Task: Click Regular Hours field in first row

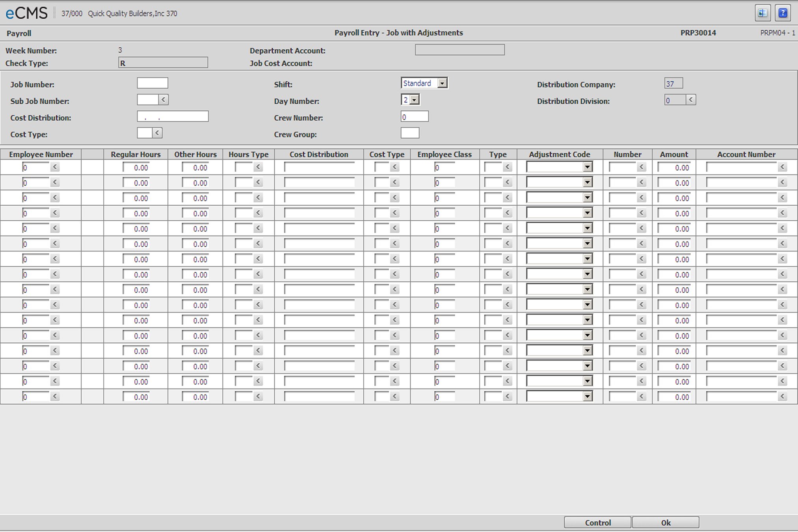Action: pos(136,167)
